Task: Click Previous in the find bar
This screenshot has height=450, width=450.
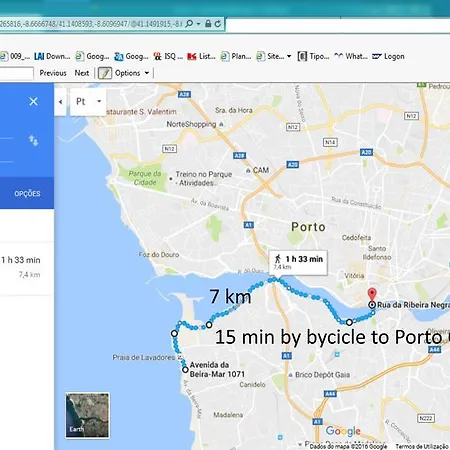Action: point(53,73)
